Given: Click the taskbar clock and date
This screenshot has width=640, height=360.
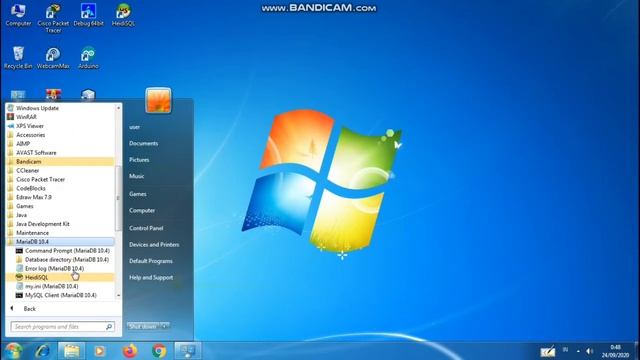Looking at the screenshot, I should tap(615, 351).
